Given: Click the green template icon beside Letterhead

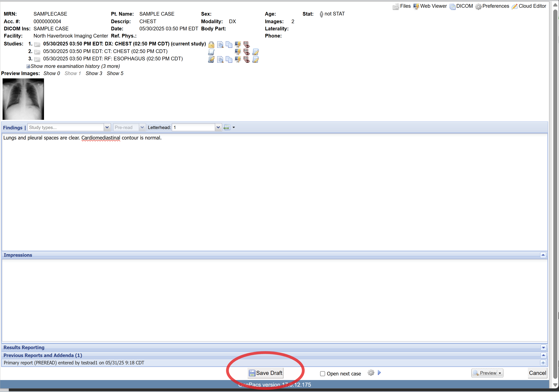Looking at the screenshot, I should 227,127.
